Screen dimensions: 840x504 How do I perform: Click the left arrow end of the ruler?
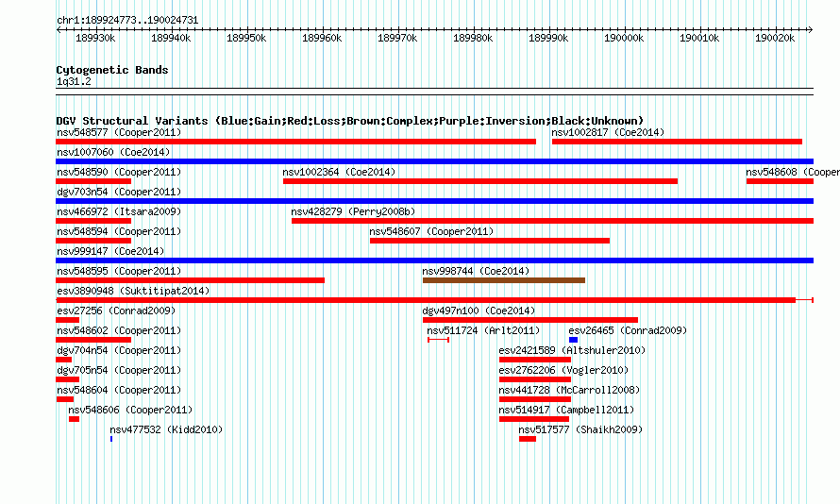(59, 30)
